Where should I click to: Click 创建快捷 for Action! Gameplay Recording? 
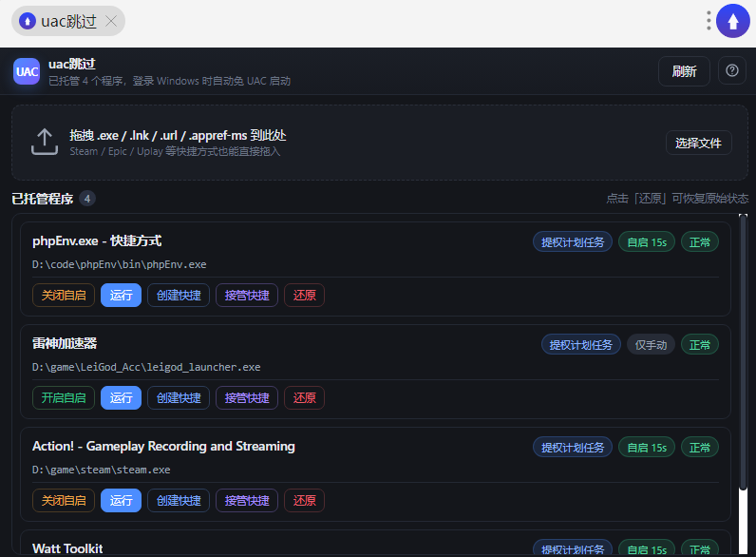[x=179, y=501]
